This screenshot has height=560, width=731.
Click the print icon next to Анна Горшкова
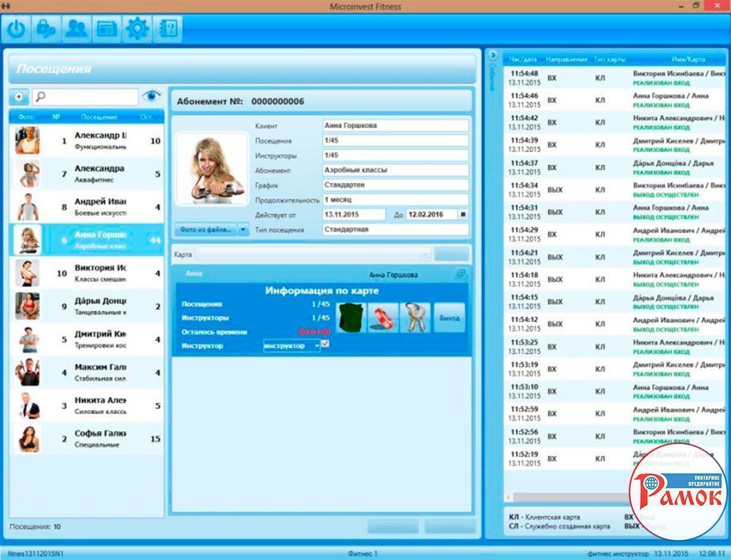point(461,275)
